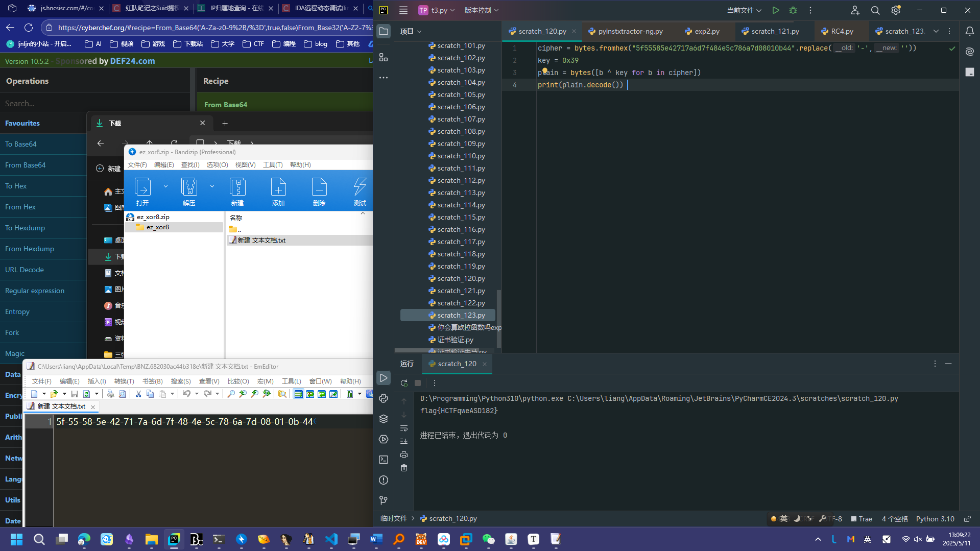Image resolution: width=980 pixels, height=551 pixels.
Task: Toggle EmEditor's Wrap by Page button
Action: pos(333,394)
